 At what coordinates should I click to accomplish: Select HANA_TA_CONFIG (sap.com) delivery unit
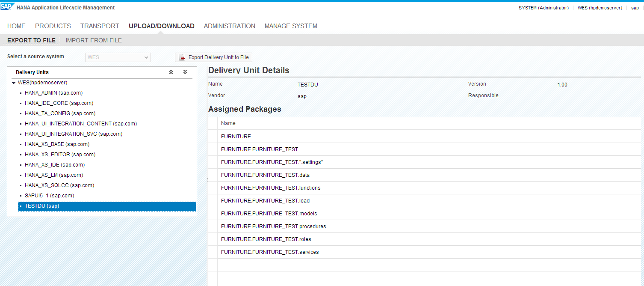60,113
